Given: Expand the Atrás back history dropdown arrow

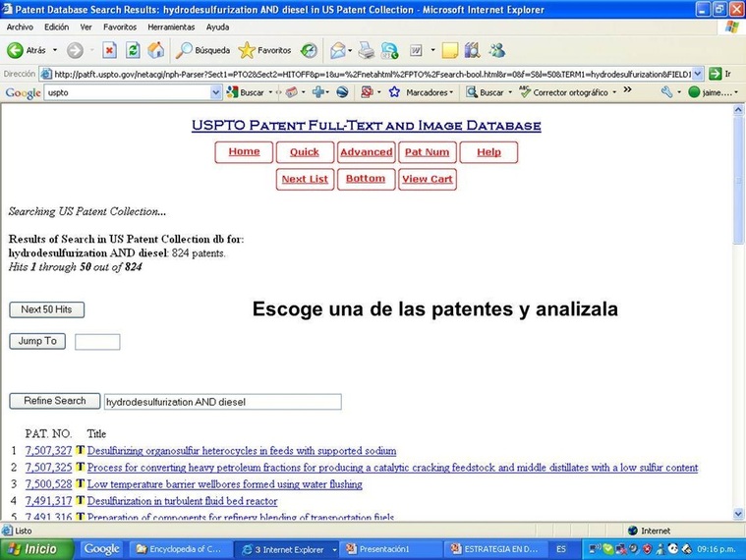Looking at the screenshot, I should coord(55,50).
